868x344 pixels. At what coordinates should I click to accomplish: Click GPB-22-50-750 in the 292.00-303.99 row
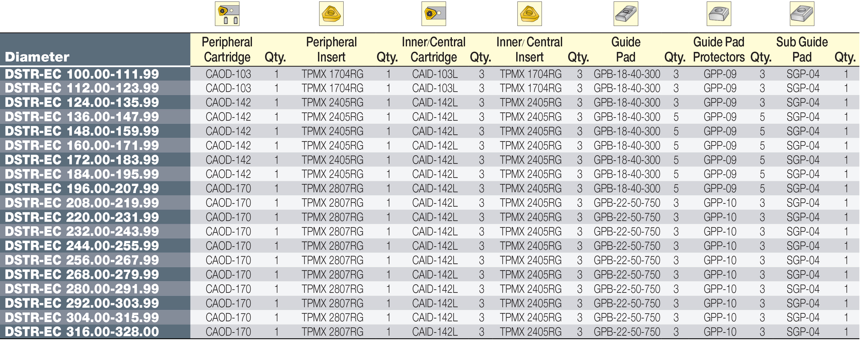[x=627, y=303]
